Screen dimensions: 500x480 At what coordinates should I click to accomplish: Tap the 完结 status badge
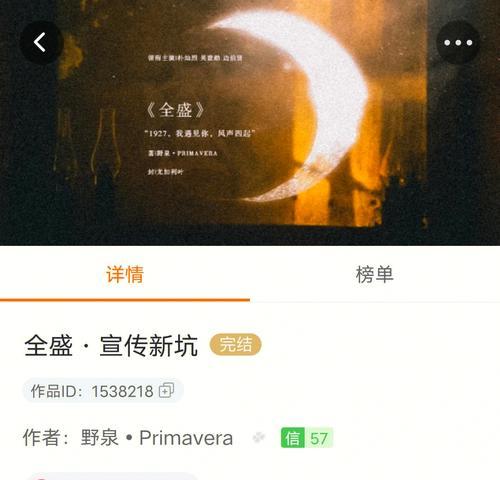click(x=235, y=344)
